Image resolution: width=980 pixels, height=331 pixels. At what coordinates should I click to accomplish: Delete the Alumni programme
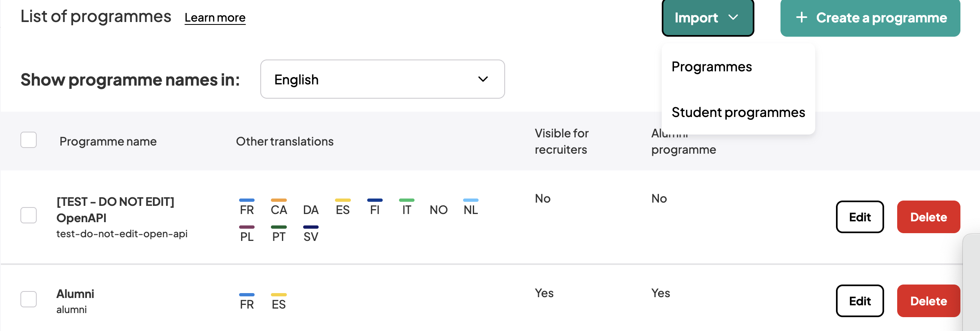(929, 301)
